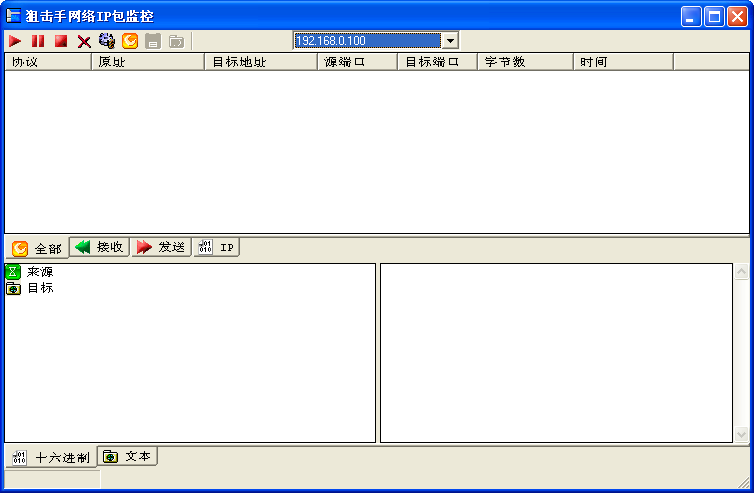Click the greyed-out open folder icon

[176, 41]
